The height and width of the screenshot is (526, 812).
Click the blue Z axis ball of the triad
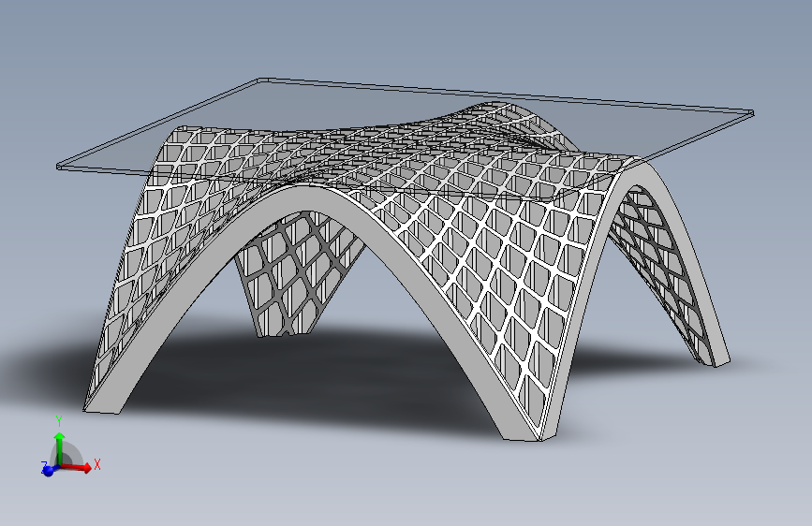[x=48, y=471]
